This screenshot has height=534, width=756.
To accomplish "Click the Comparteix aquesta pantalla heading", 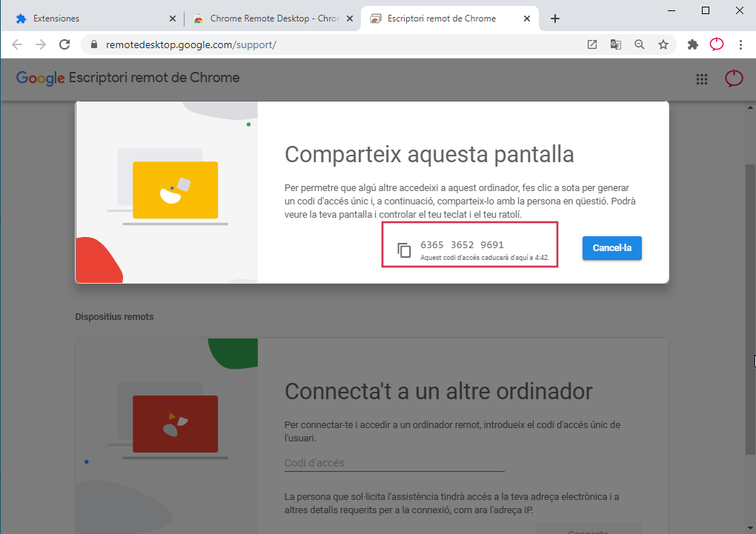I will pos(429,155).
